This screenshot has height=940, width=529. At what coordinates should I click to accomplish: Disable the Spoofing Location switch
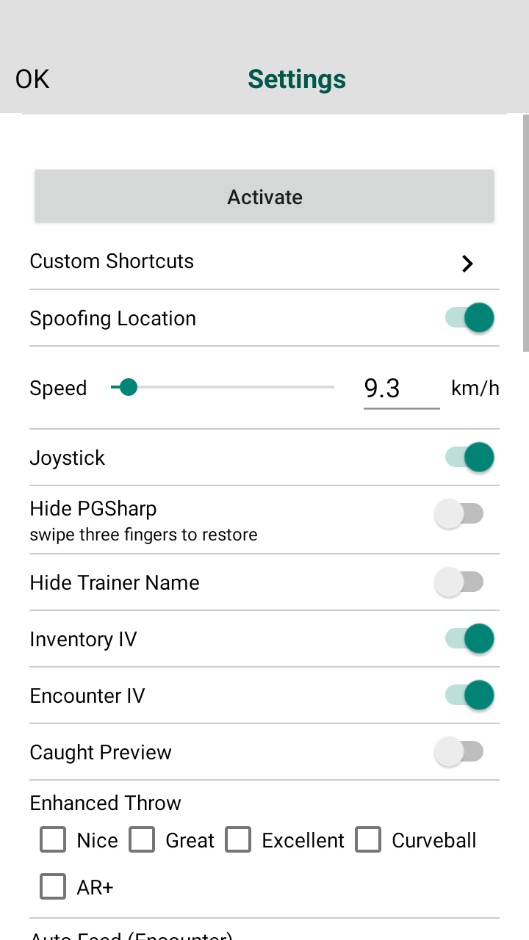[470, 318]
